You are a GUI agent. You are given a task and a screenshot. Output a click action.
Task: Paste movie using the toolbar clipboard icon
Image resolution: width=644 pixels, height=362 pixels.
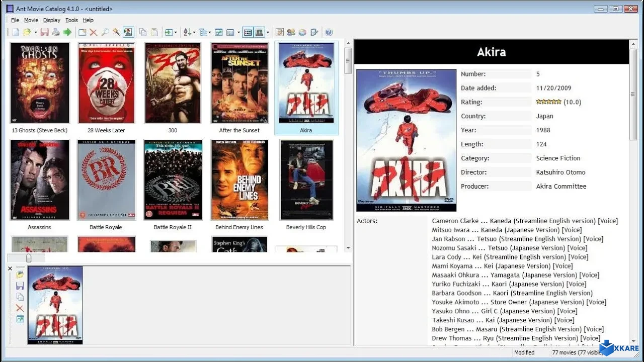(x=154, y=32)
